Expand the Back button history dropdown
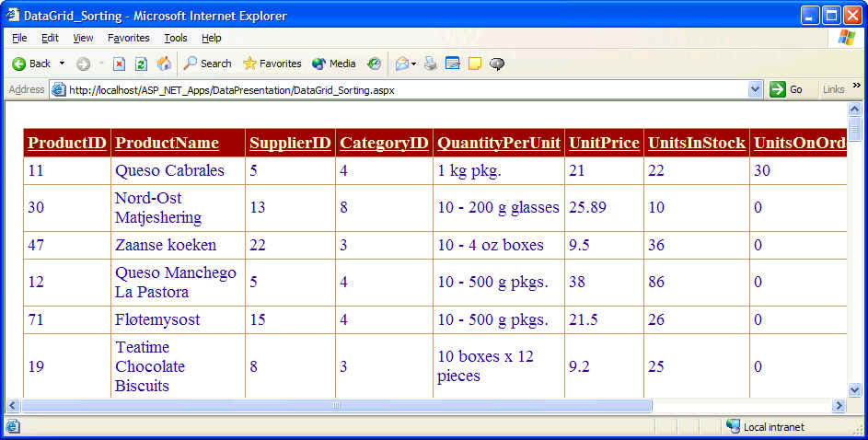Viewport: 868px width, 440px height. (63, 64)
